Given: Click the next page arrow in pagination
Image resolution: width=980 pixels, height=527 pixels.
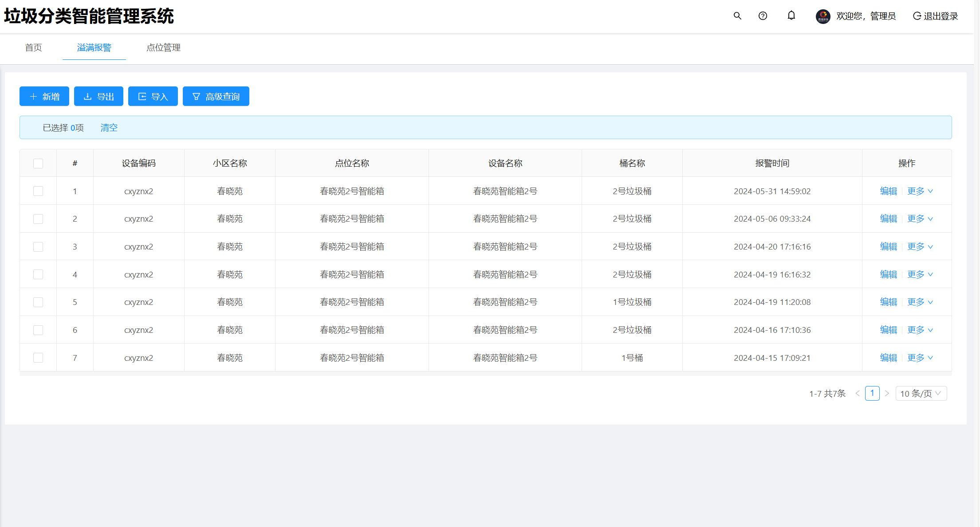Looking at the screenshot, I should pos(887,394).
